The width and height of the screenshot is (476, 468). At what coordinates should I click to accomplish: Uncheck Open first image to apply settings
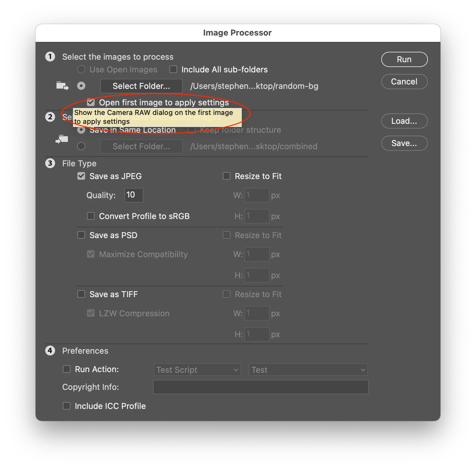point(91,102)
